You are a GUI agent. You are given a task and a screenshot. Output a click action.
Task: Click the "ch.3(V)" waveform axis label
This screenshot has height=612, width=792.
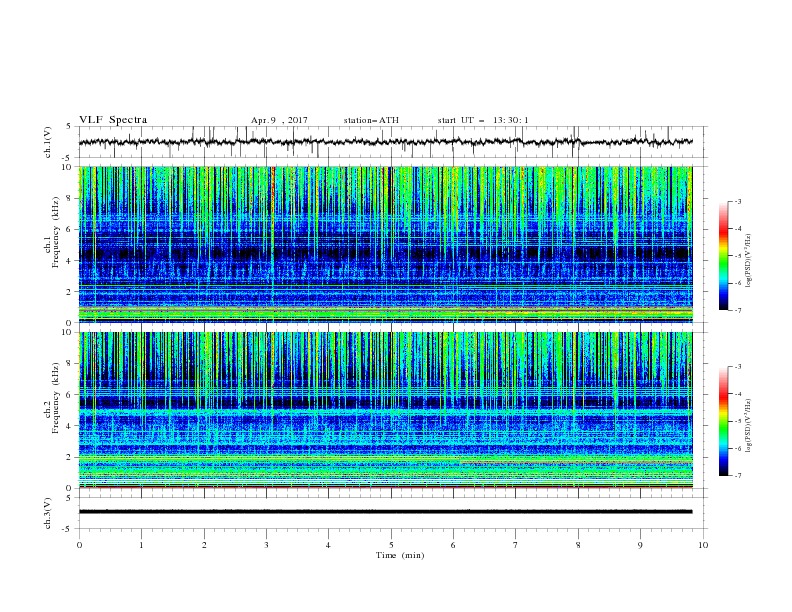pyautogui.click(x=48, y=513)
